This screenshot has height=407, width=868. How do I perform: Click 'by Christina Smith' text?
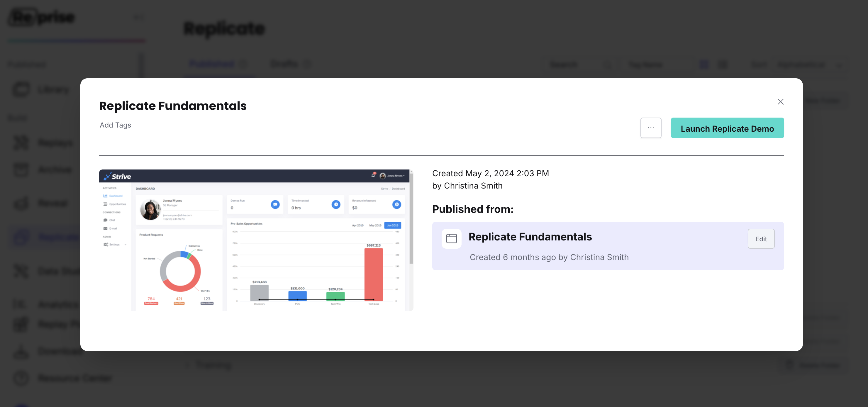pyautogui.click(x=467, y=186)
